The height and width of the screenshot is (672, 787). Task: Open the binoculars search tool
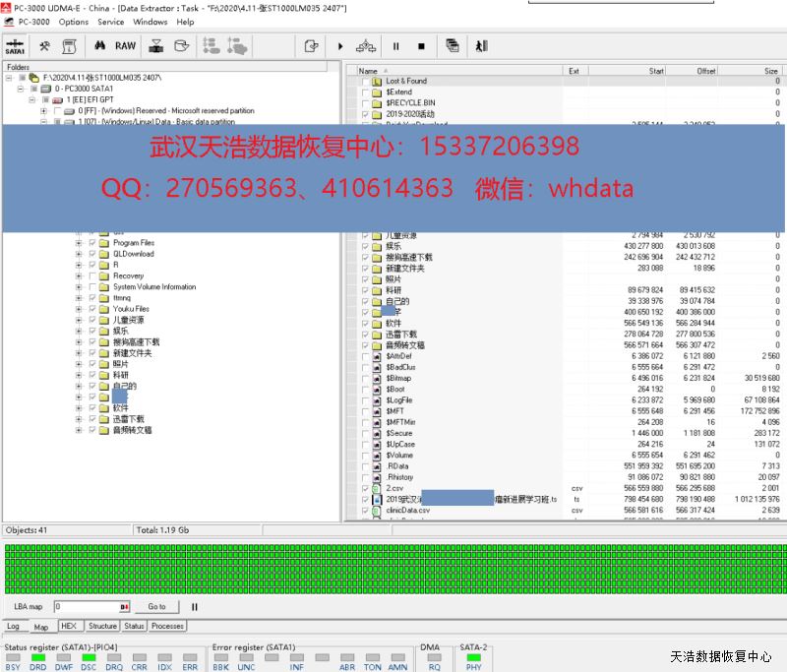99,45
